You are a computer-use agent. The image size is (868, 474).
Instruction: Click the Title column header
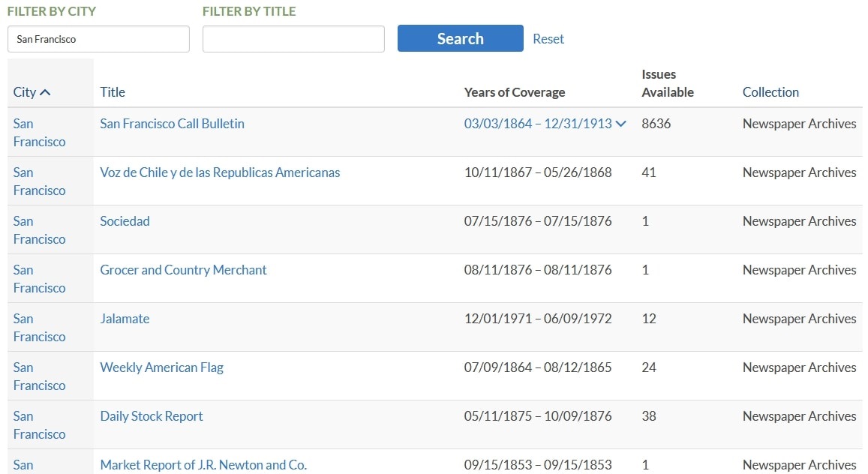click(113, 92)
